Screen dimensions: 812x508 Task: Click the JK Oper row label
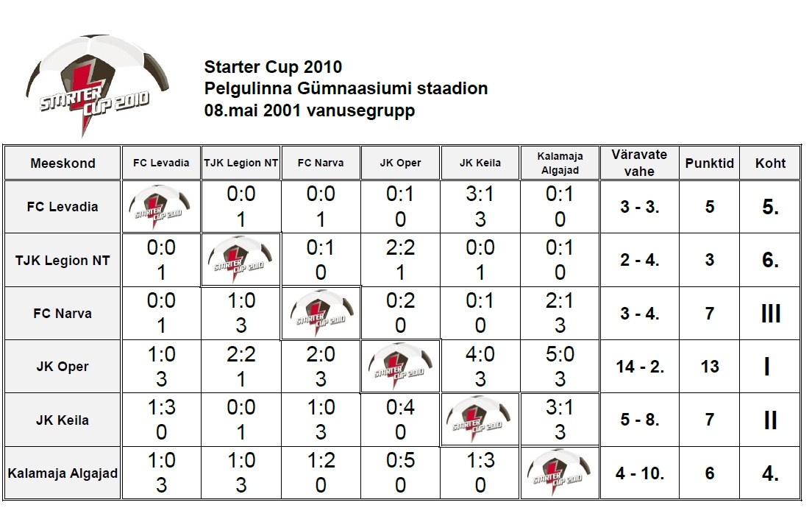coord(63,367)
